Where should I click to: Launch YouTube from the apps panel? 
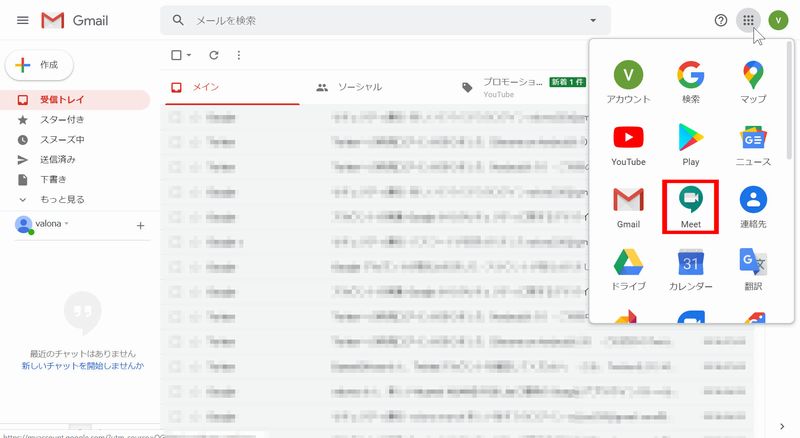click(629, 145)
